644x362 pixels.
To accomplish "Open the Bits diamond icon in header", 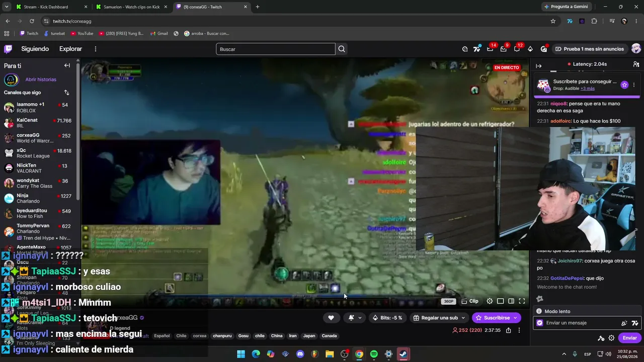I will tap(530, 49).
